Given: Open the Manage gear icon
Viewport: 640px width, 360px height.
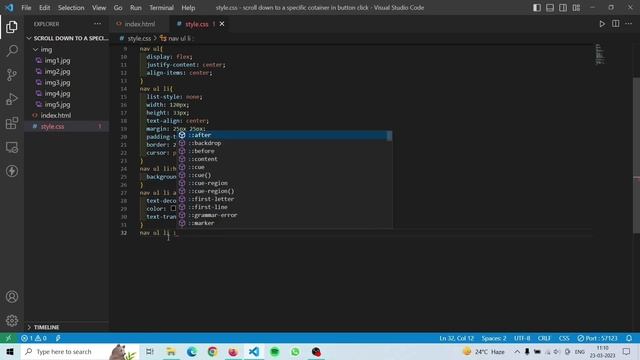Looking at the screenshot, I should pos(12,320).
